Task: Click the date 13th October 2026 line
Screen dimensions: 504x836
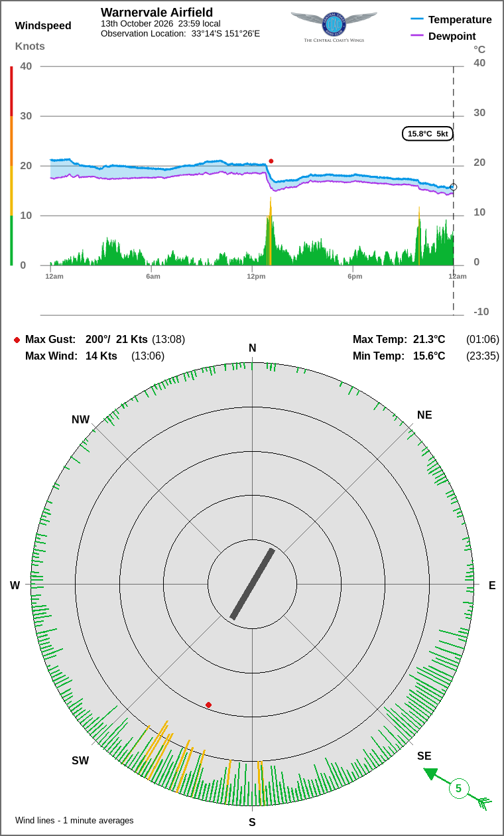Action: (160, 23)
